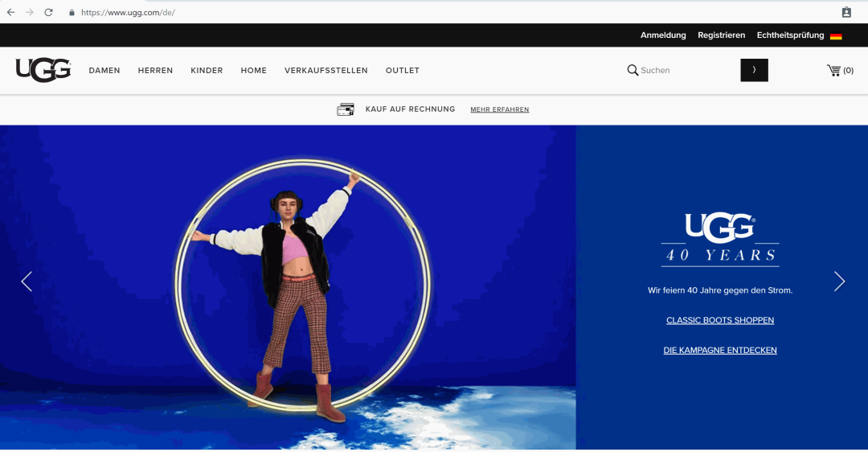The height and width of the screenshot is (452, 868).
Task: Click the Anmeldung link
Action: coord(663,35)
